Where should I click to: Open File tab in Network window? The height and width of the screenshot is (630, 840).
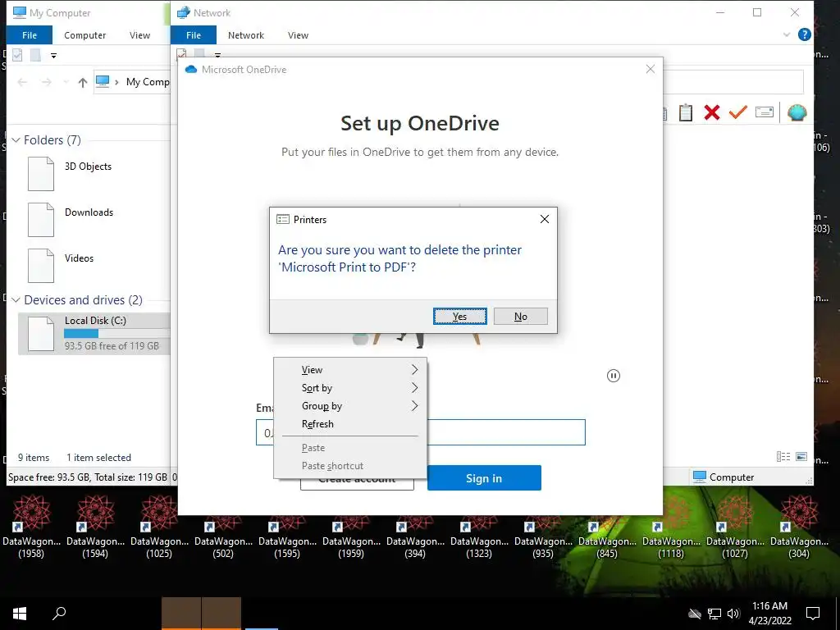pyautogui.click(x=194, y=35)
